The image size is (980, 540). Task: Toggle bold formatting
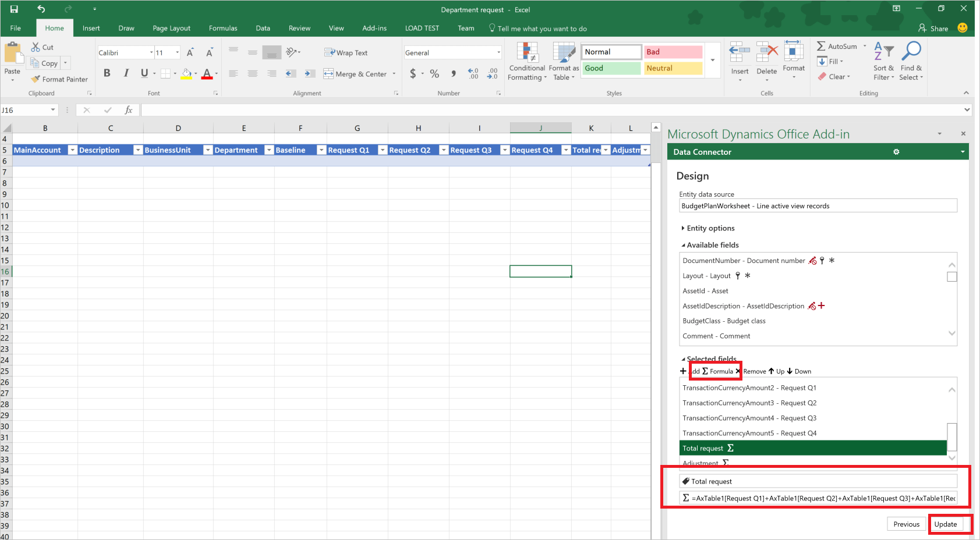pyautogui.click(x=107, y=73)
